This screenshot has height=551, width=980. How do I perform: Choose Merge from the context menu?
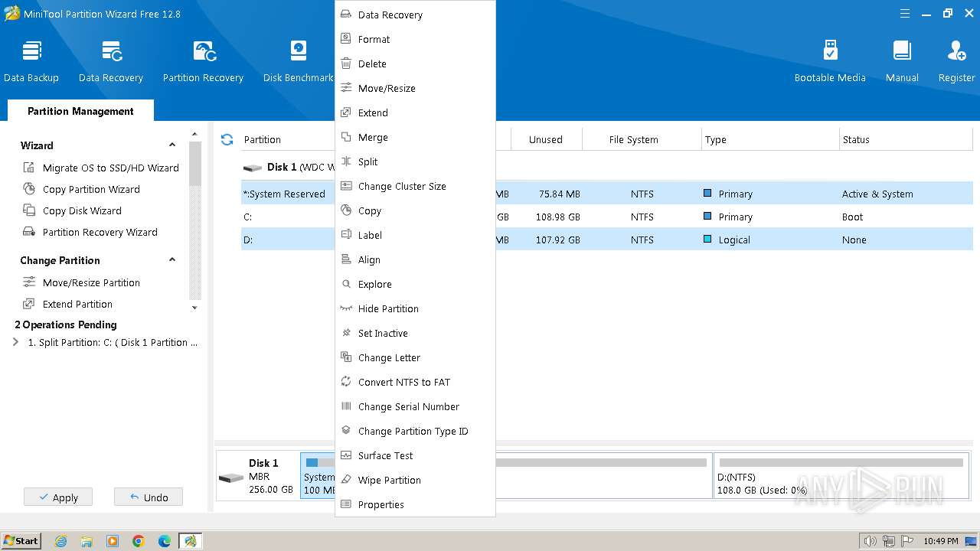pos(415,137)
